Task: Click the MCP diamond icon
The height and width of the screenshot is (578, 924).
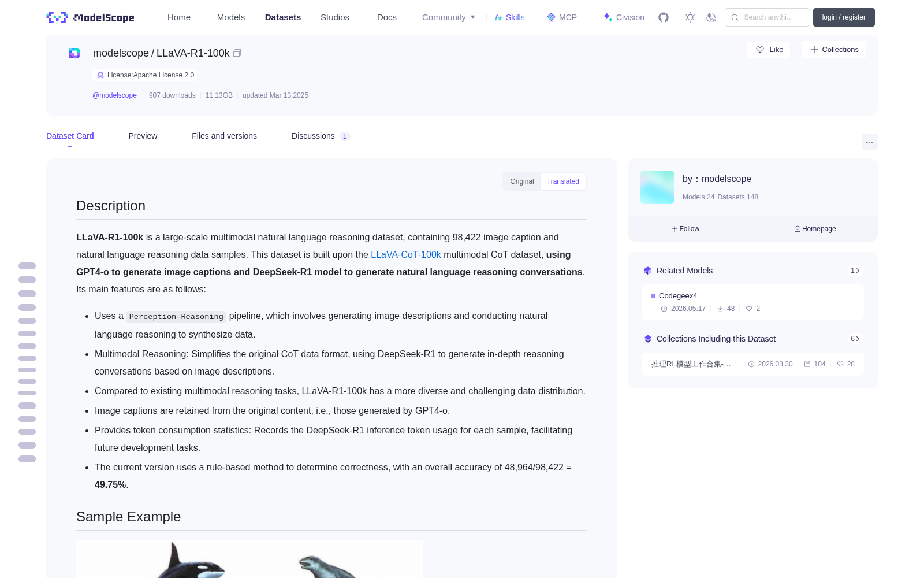Action: click(551, 17)
